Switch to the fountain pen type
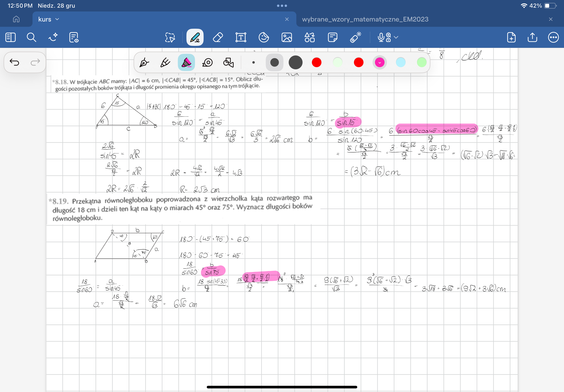This screenshot has height=392, width=564. tap(144, 62)
